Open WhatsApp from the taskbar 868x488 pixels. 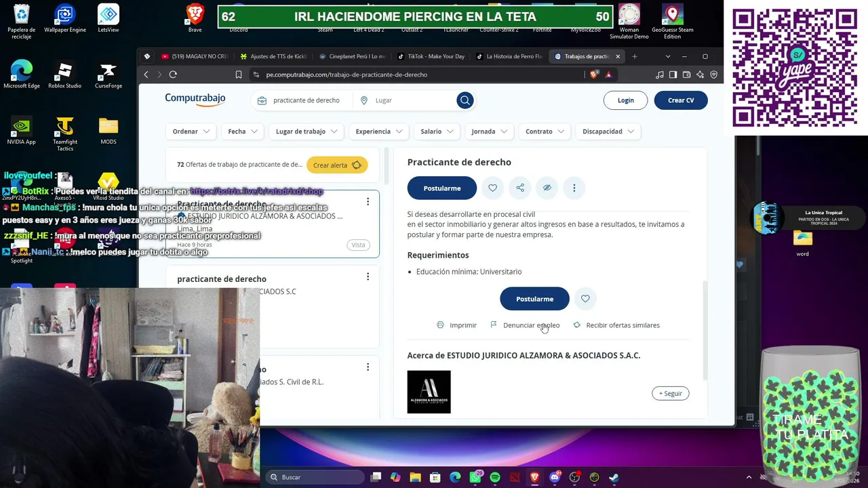pyautogui.click(x=475, y=477)
